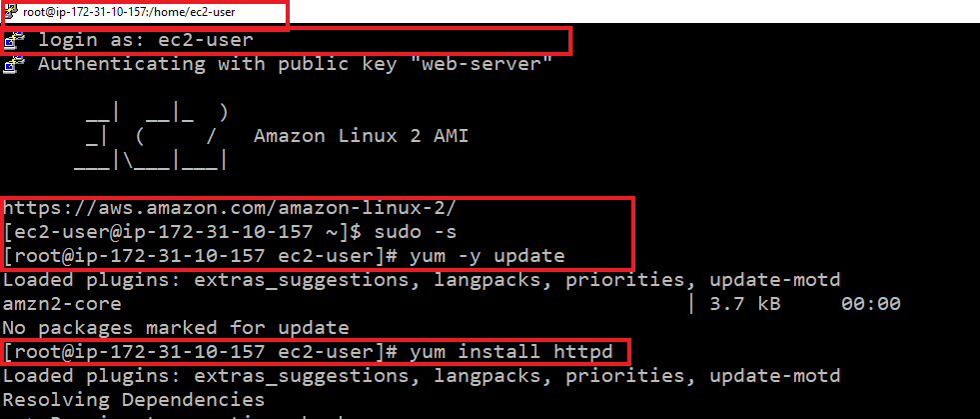Click the 'Resolving Dependencies' line
Image resolution: width=980 pixels, height=419 pixels.
[134, 400]
